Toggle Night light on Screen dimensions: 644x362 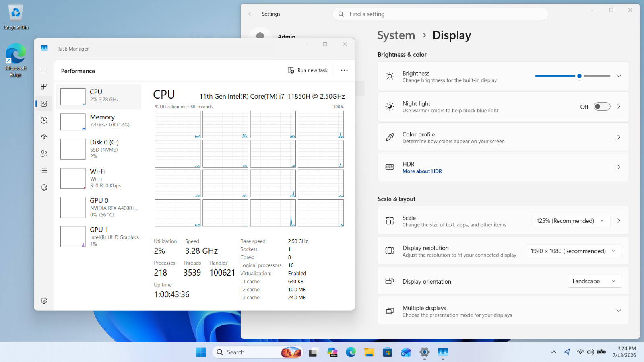click(602, 107)
